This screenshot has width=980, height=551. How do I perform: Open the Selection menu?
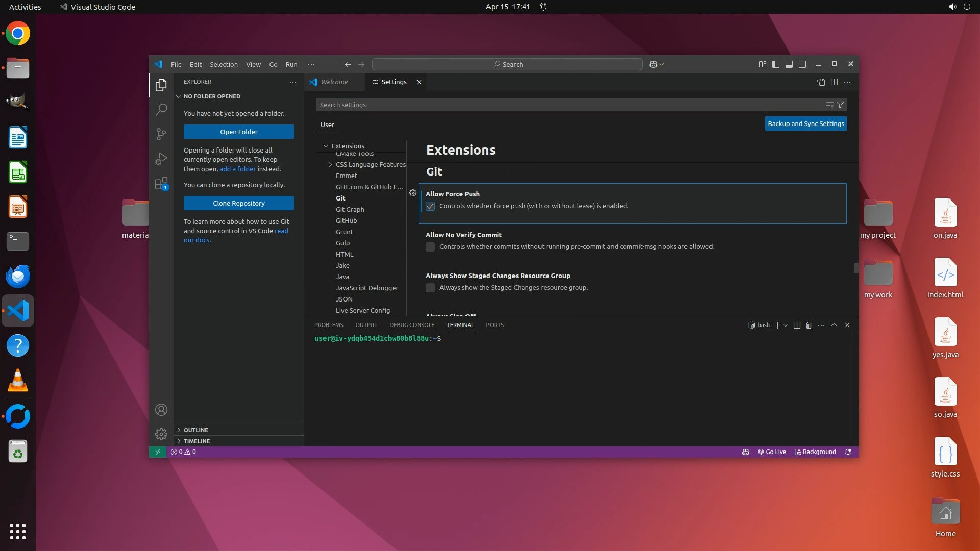coord(224,64)
